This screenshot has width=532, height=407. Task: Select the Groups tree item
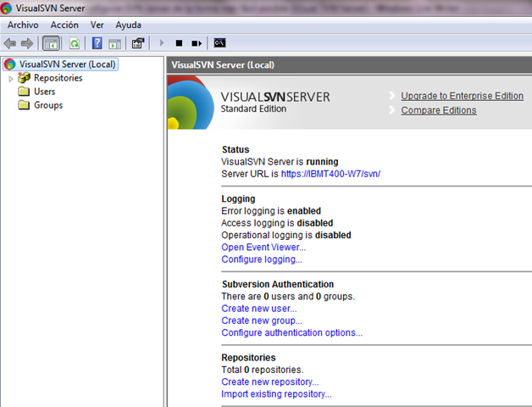coord(48,105)
